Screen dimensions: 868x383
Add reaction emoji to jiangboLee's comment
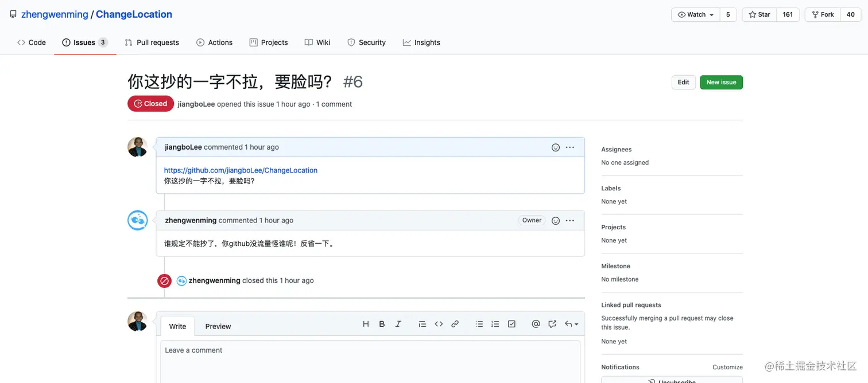tap(555, 147)
